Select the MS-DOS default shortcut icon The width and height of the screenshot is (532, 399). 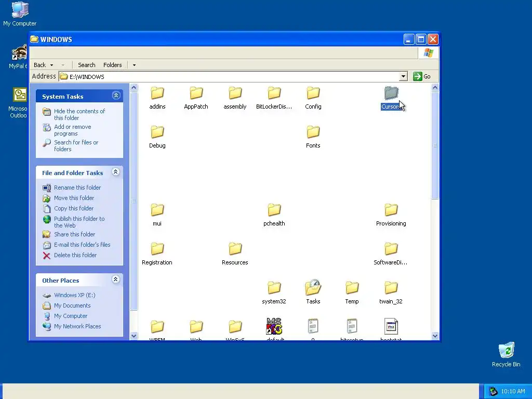tap(274, 326)
